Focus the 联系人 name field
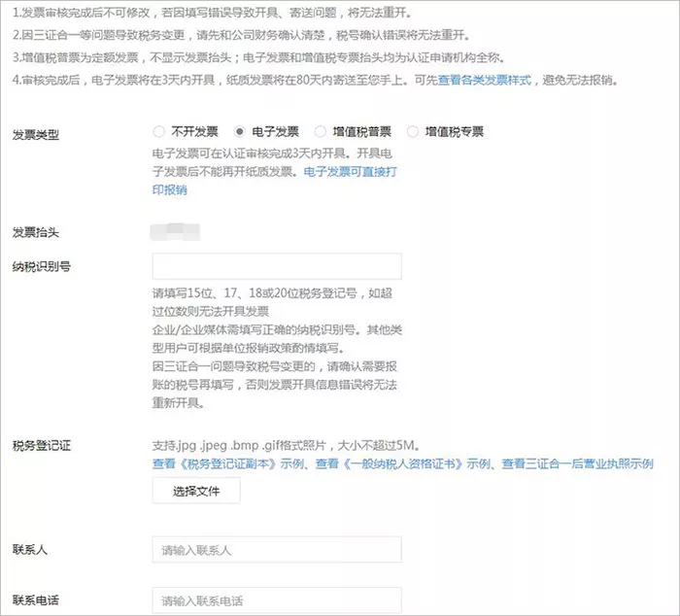Image resolution: width=680 pixels, height=616 pixels. [277, 550]
